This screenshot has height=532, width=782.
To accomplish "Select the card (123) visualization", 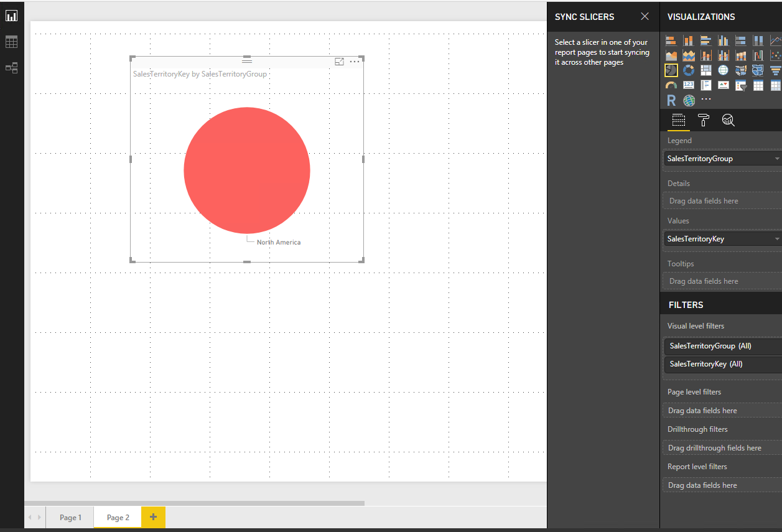I will [689, 85].
